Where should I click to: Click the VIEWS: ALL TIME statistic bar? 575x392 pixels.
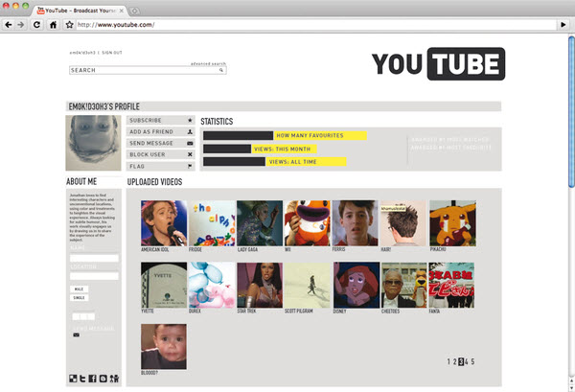coord(275,162)
